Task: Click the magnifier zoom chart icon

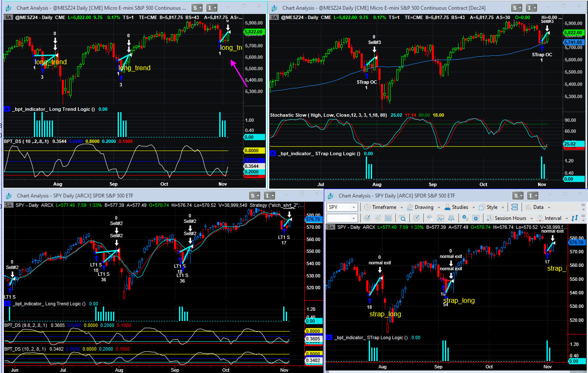Action: click(403, 218)
